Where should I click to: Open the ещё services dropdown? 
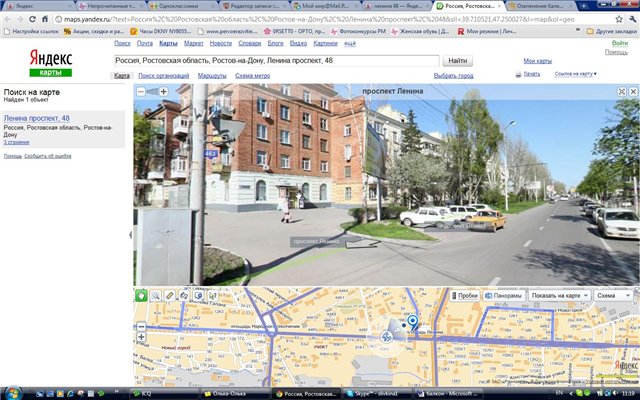[350, 43]
